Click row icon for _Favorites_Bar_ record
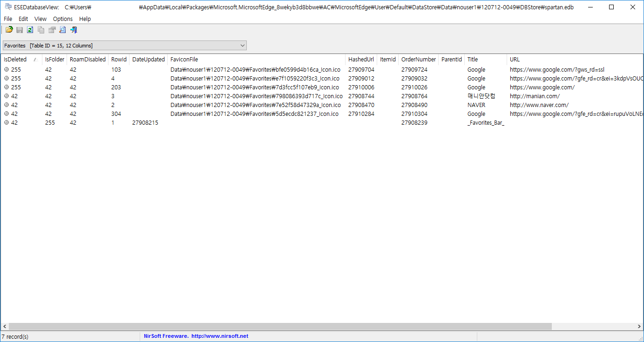The width and height of the screenshot is (644, 342). click(x=7, y=122)
